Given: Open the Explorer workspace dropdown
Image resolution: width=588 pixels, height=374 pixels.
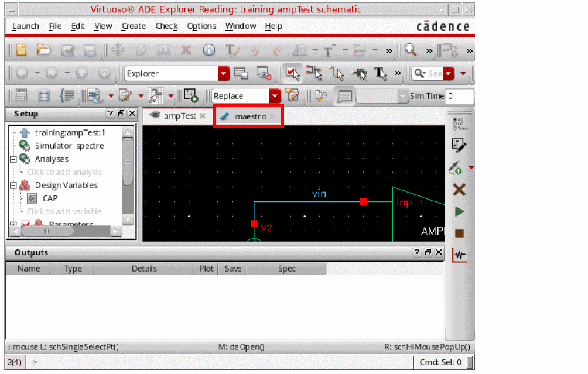Looking at the screenshot, I should point(224,73).
